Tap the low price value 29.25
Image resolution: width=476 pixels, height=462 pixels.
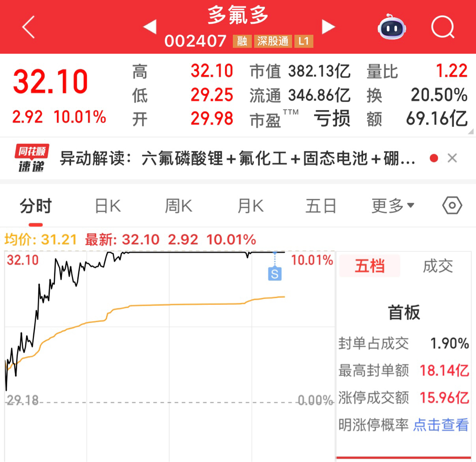pyautogui.click(x=212, y=95)
